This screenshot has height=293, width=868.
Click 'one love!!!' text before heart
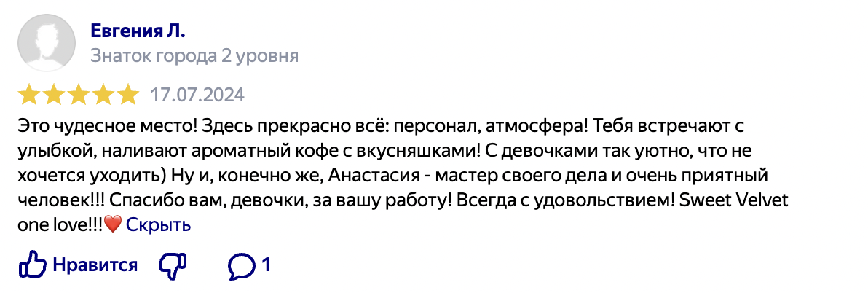tap(61, 225)
